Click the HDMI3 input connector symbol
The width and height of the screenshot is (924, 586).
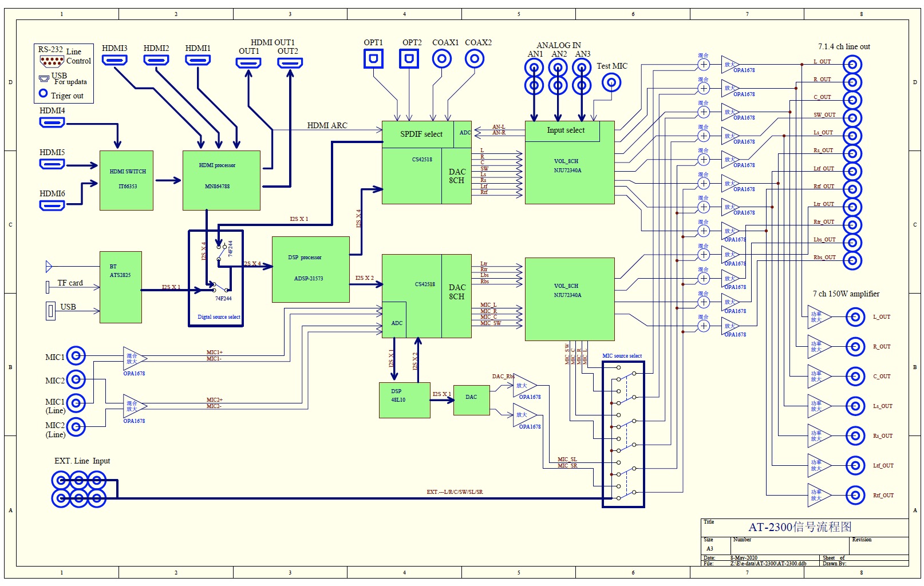[x=114, y=60]
